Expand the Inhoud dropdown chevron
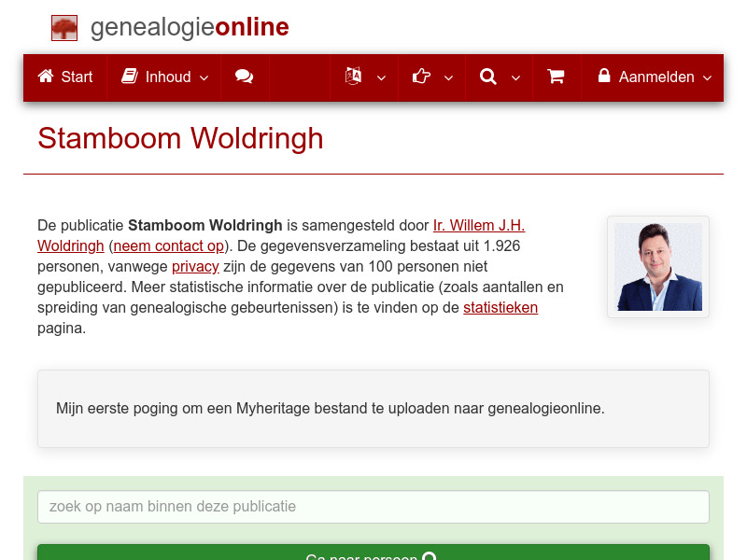Screen dimensions: 747x560 tap(203, 78)
